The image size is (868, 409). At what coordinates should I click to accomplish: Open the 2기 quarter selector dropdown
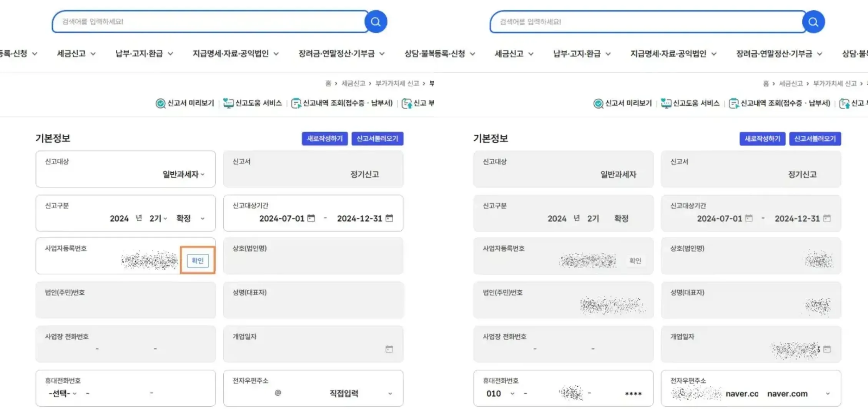165,218
